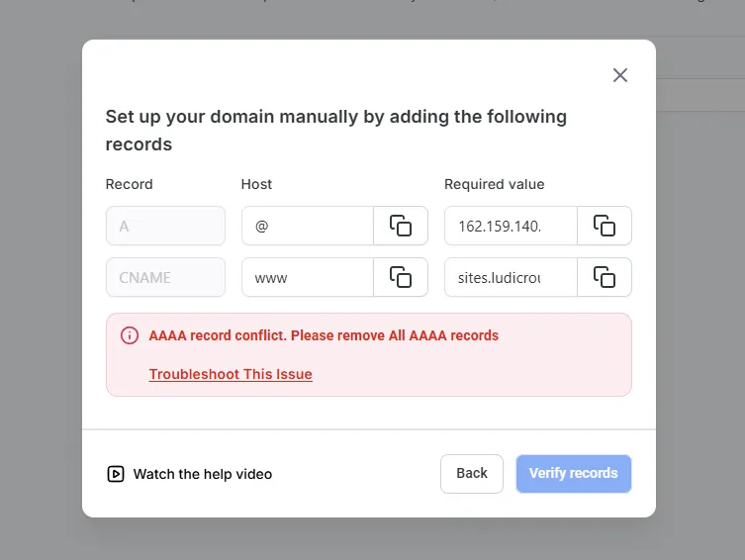Click the Required value column label
The width and height of the screenshot is (745, 560).
(x=495, y=184)
